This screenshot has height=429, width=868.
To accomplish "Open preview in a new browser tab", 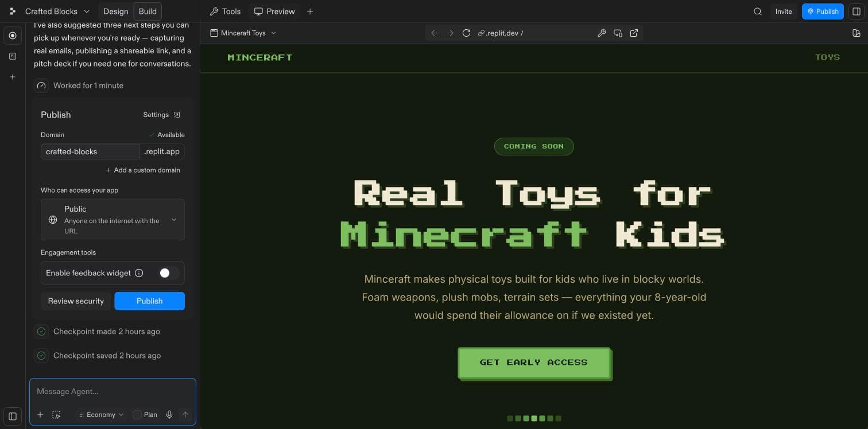I will pyautogui.click(x=634, y=33).
